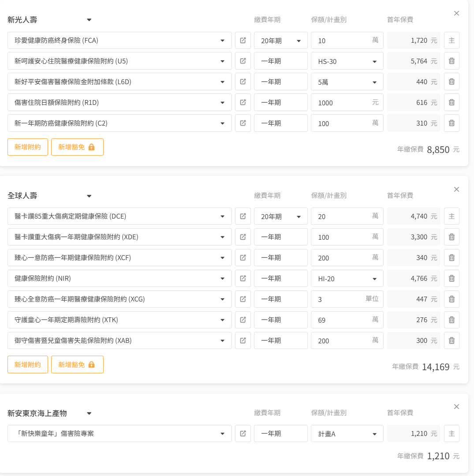Close the 新安東京海上產物 card
This screenshot has width=474, height=476.
(x=456, y=407)
